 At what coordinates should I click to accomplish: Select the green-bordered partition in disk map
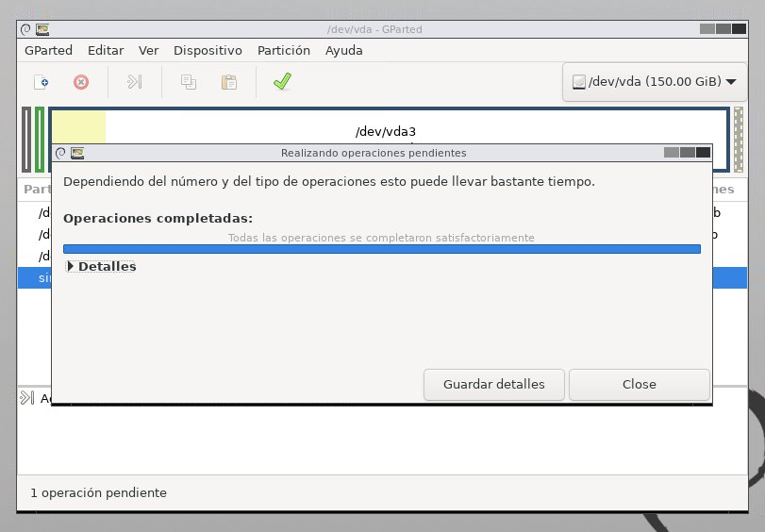[40, 140]
